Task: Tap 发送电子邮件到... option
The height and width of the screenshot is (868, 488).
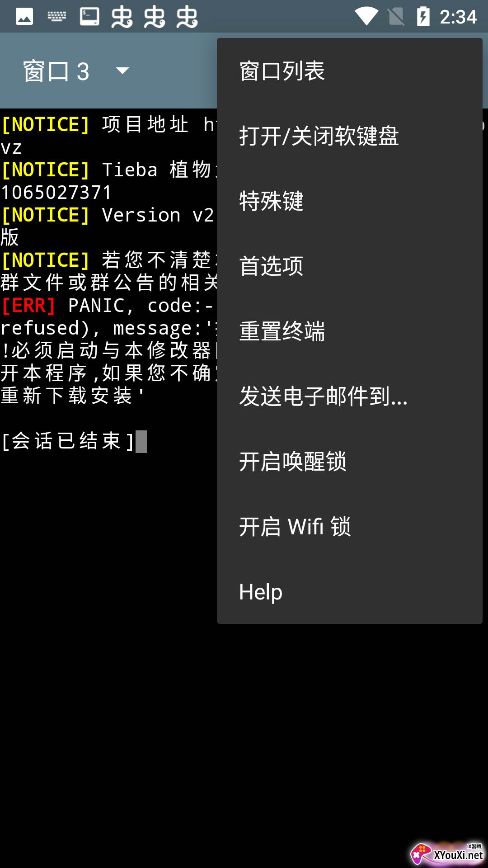Action: pyautogui.click(x=350, y=396)
